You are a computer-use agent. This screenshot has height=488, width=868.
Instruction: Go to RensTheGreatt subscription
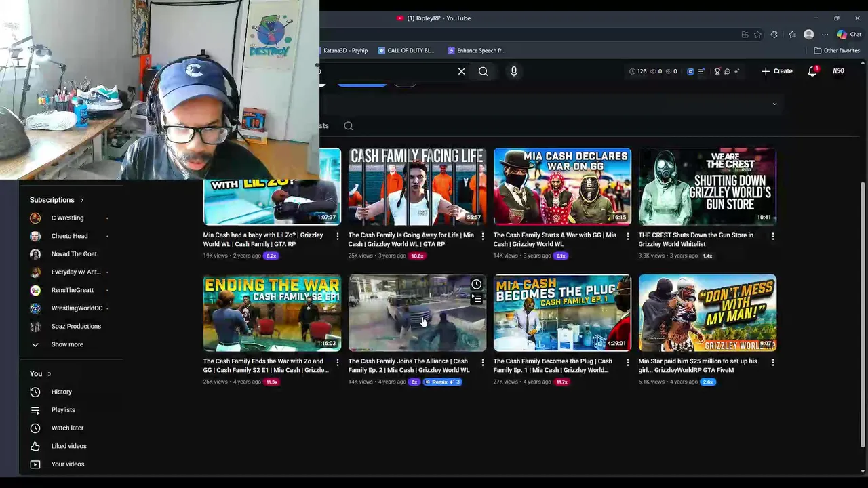click(71, 290)
